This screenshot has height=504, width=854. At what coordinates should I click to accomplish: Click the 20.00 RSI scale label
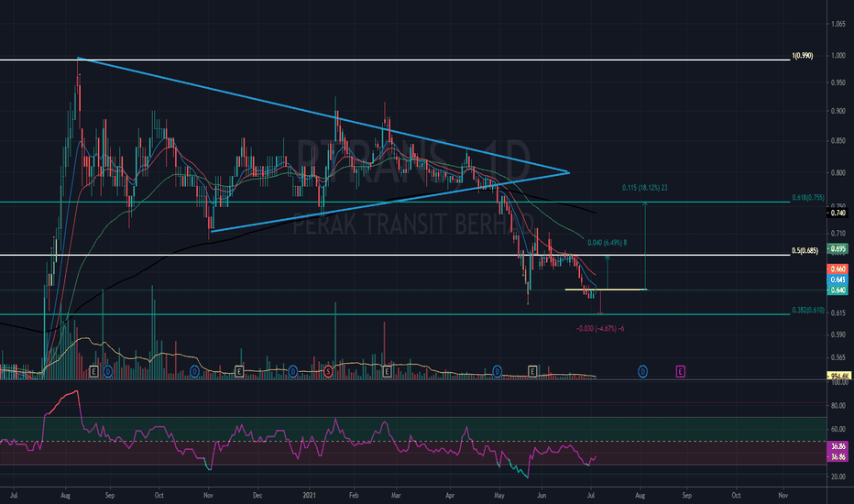pos(838,477)
